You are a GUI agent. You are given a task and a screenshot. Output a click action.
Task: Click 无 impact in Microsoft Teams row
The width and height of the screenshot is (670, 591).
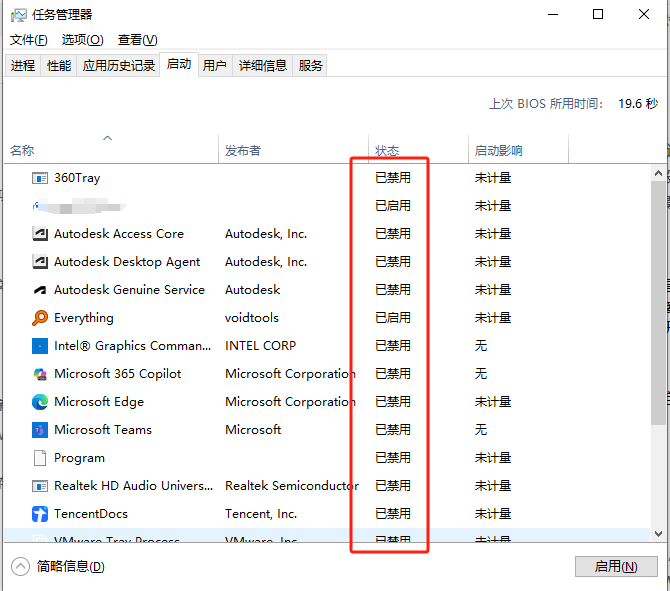click(x=481, y=430)
